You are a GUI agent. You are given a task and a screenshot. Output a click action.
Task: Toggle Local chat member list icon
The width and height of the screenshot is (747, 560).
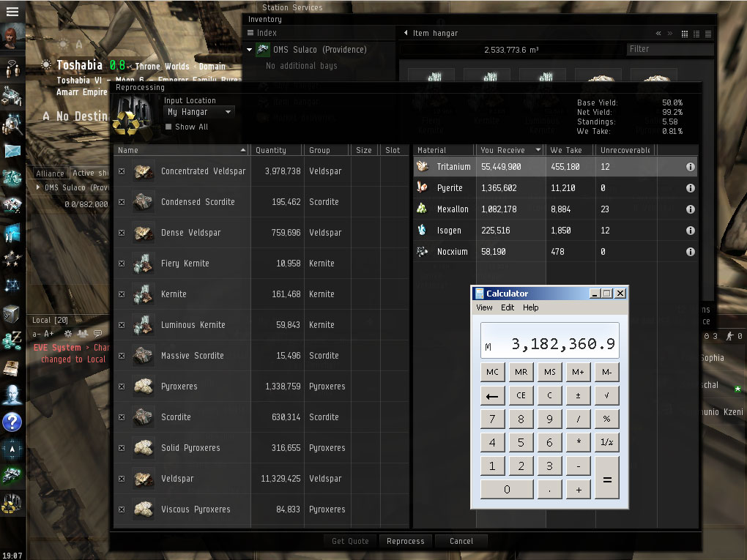[83, 334]
